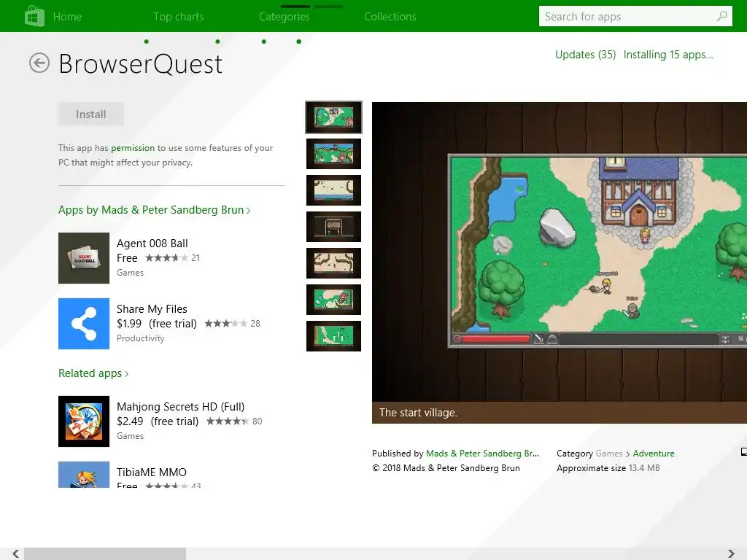747x560 pixels.
Task: Click the Mahjong Secrets star rating
Action: pos(228,421)
